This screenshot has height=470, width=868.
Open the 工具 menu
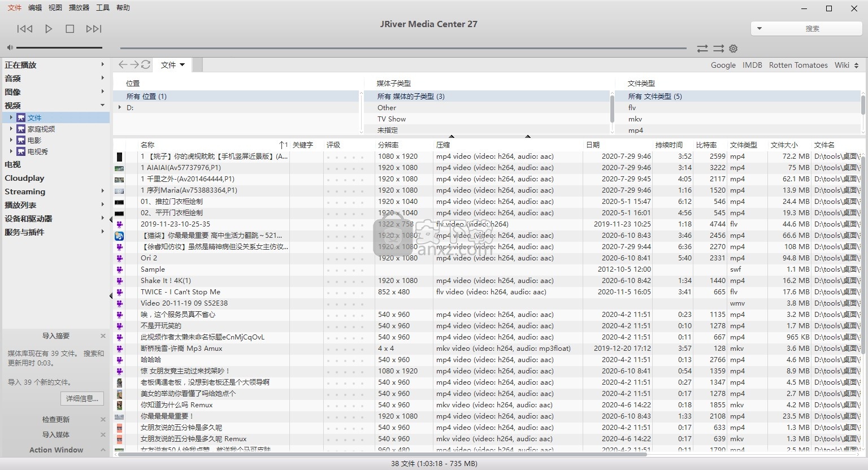tap(103, 8)
